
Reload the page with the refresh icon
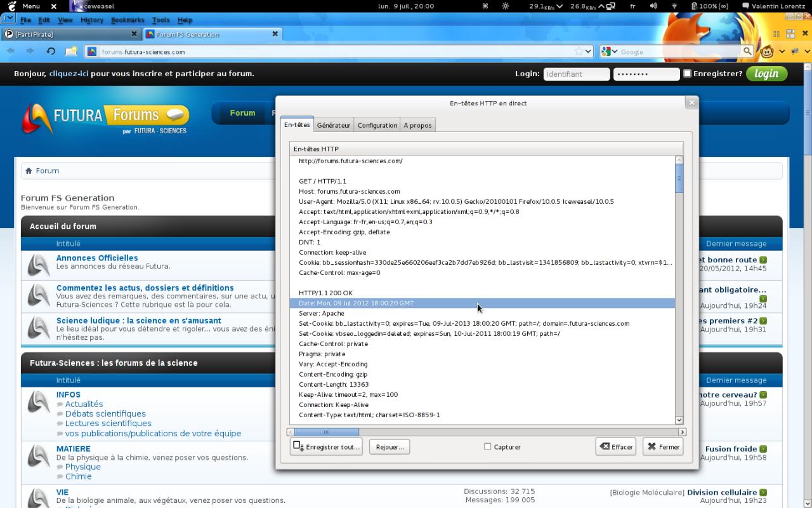click(x=51, y=51)
